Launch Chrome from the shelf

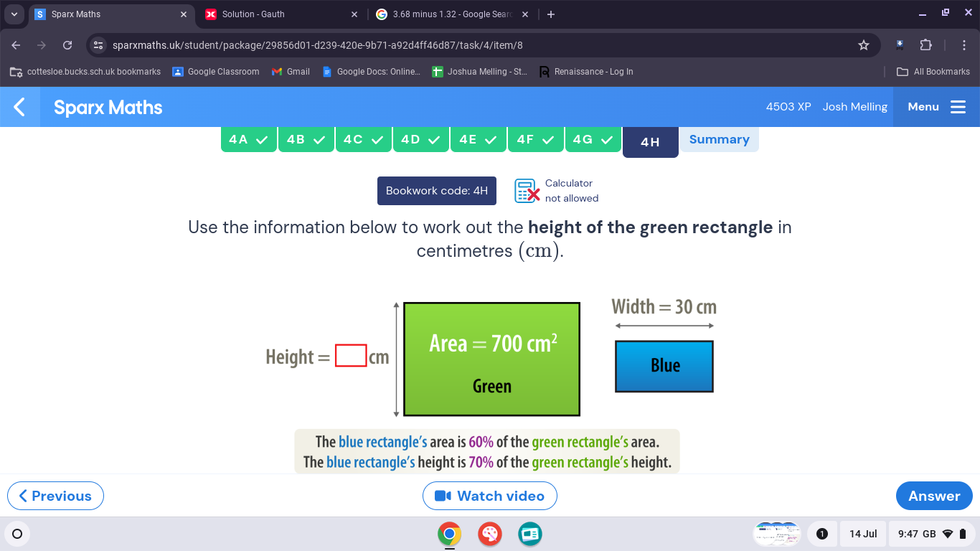click(x=450, y=534)
